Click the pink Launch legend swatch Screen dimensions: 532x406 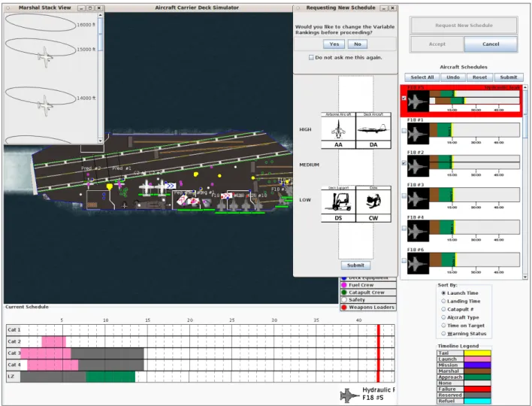(477, 359)
